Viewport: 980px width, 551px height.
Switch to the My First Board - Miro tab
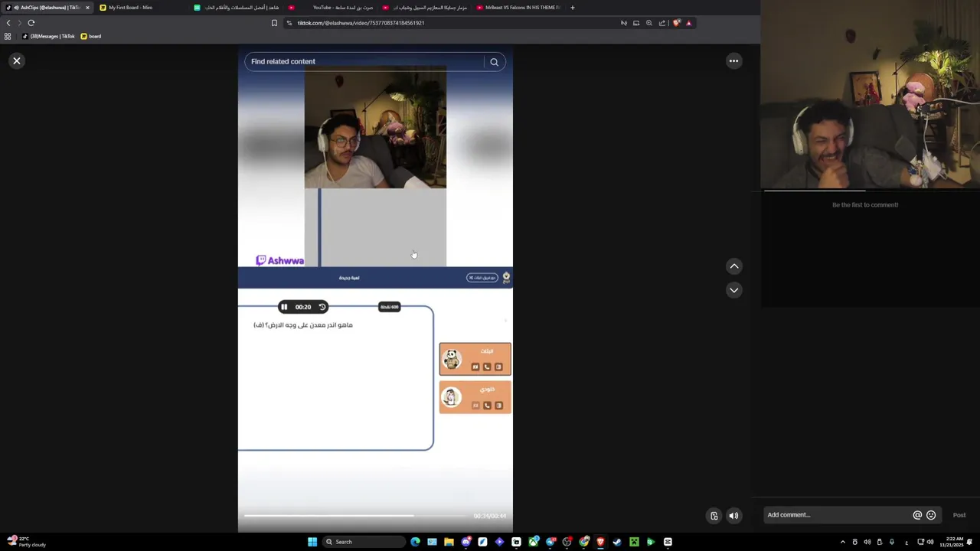click(x=142, y=8)
